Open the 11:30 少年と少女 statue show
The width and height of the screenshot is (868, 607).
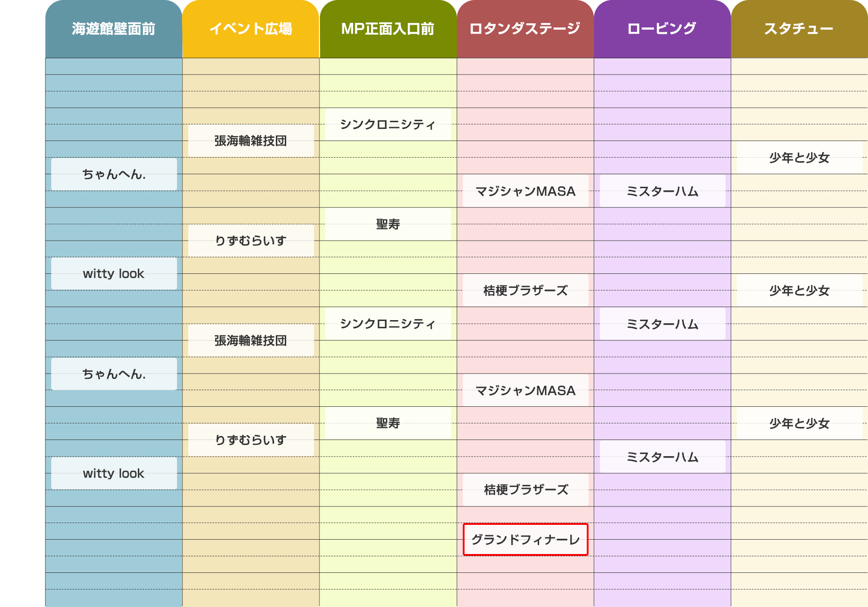click(799, 158)
